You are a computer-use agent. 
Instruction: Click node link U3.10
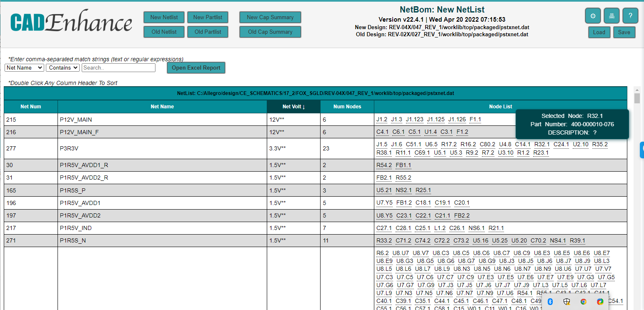[x=506, y=153]
